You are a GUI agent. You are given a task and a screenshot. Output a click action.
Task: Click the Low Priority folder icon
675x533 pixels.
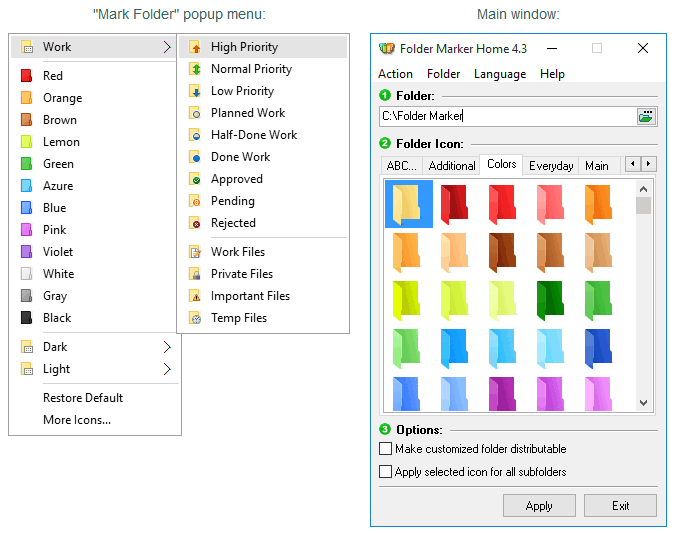pos(195,91)
